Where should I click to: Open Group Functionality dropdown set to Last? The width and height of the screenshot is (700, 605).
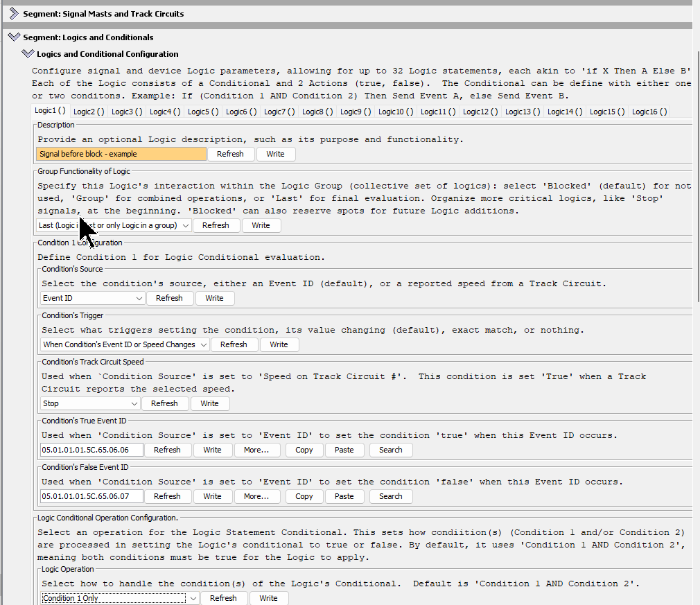point(114,225)
